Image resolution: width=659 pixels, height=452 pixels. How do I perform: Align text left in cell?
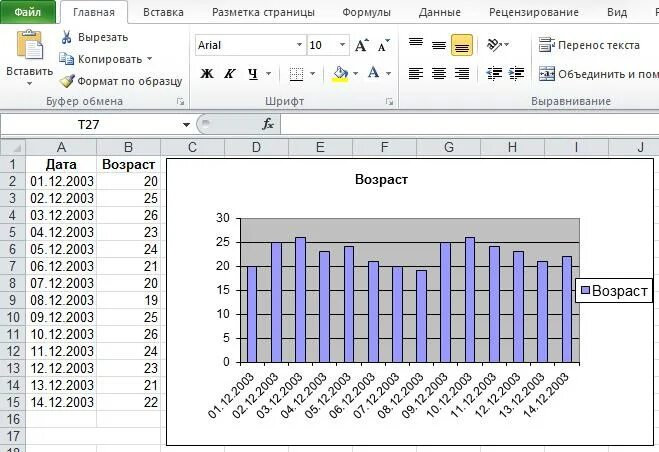(x=416, y=74)
